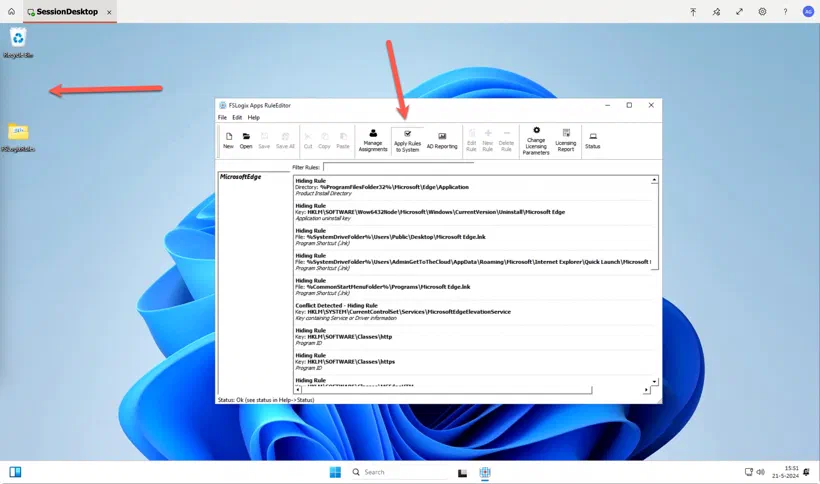This screenshot has width=820, height=484.
Task: Click the New rule set icon
Action: tap(229, 140)
